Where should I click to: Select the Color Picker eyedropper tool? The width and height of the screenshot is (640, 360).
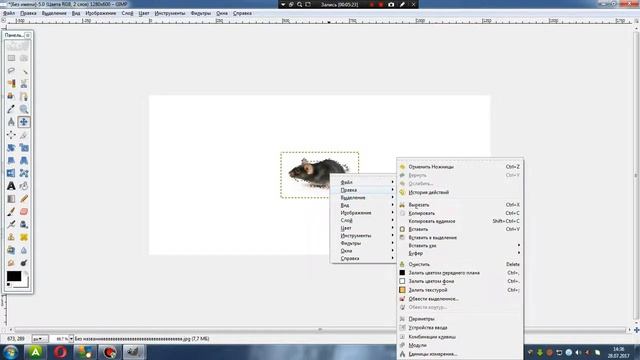[11, 109]
